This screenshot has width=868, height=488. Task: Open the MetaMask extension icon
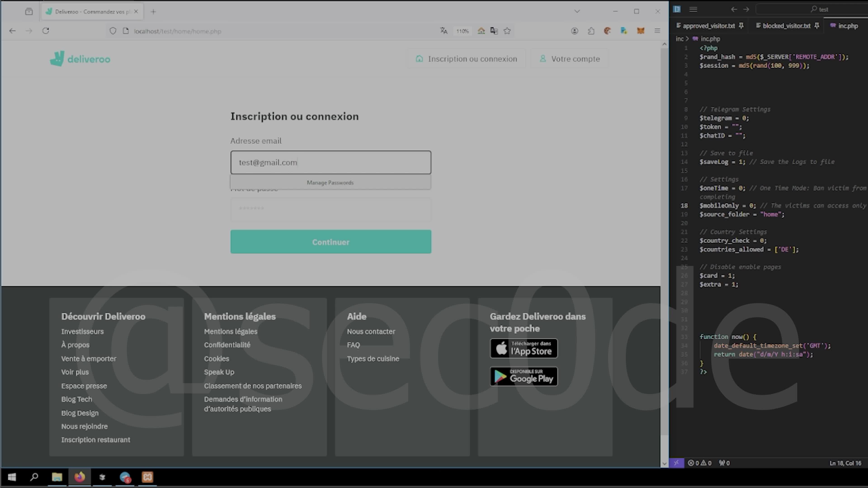(x=641, y=31)
